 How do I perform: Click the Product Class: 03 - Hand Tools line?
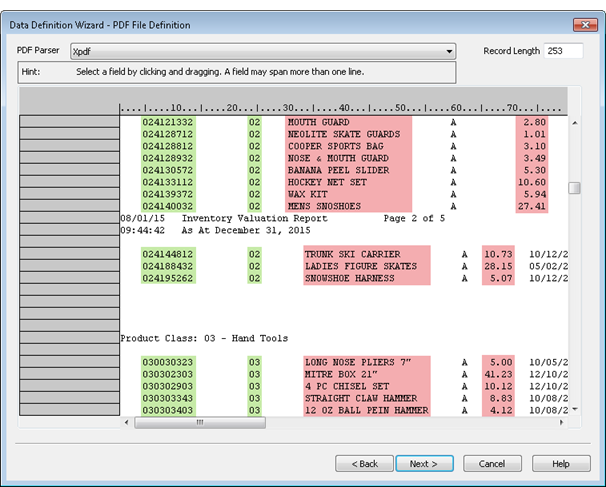(202, 338)
